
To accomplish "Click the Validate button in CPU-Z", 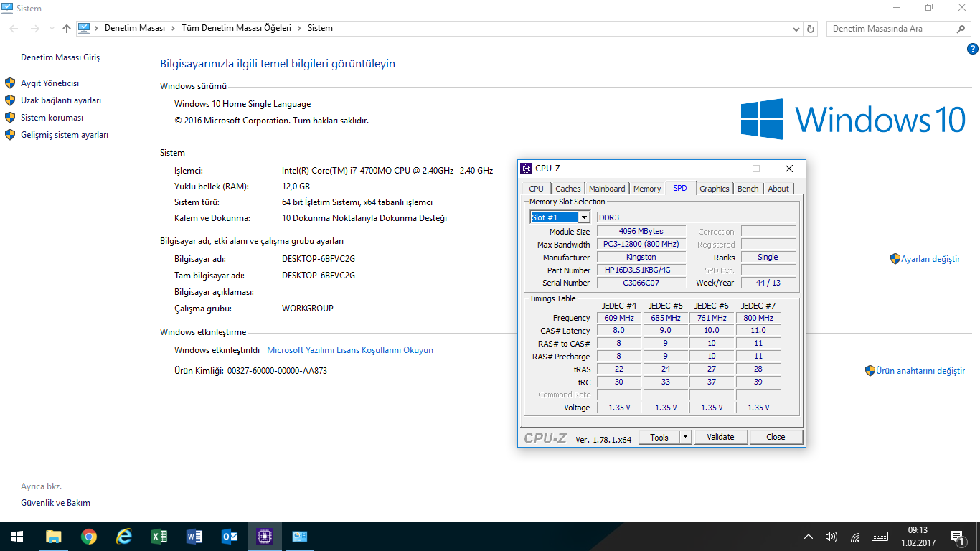I will (720, 437).
